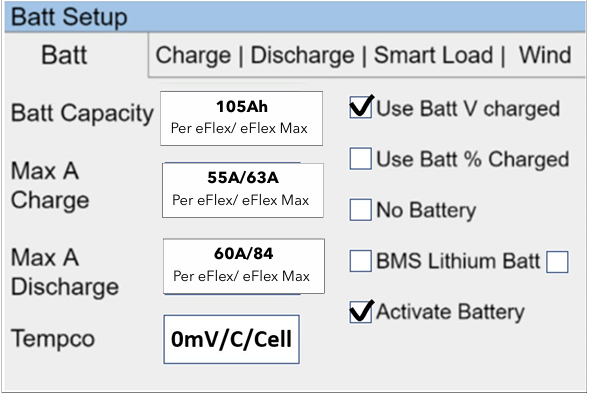Tick the No Battery checkbox
The image size is (589, 395).
tap(361, 210)
